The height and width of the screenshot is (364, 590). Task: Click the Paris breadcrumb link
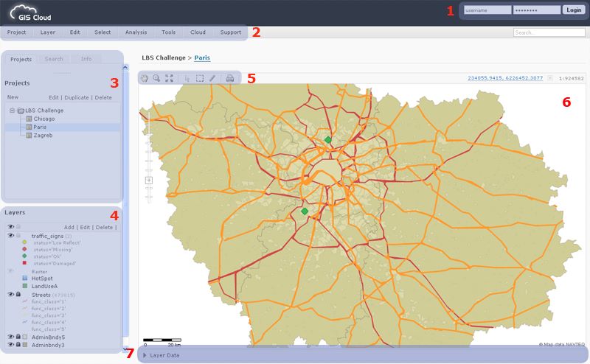202,58
